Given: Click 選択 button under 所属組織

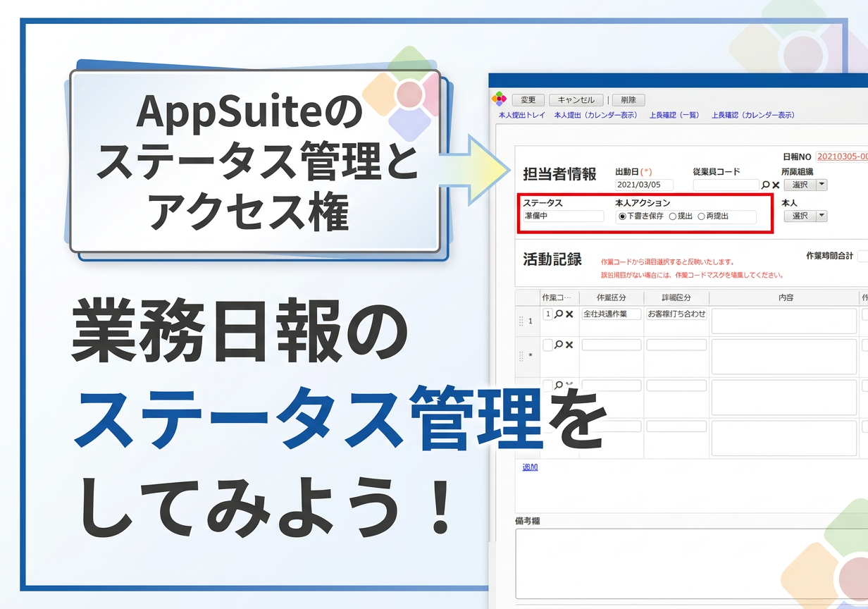Looking at the screenshot, I should click(800, 185).
